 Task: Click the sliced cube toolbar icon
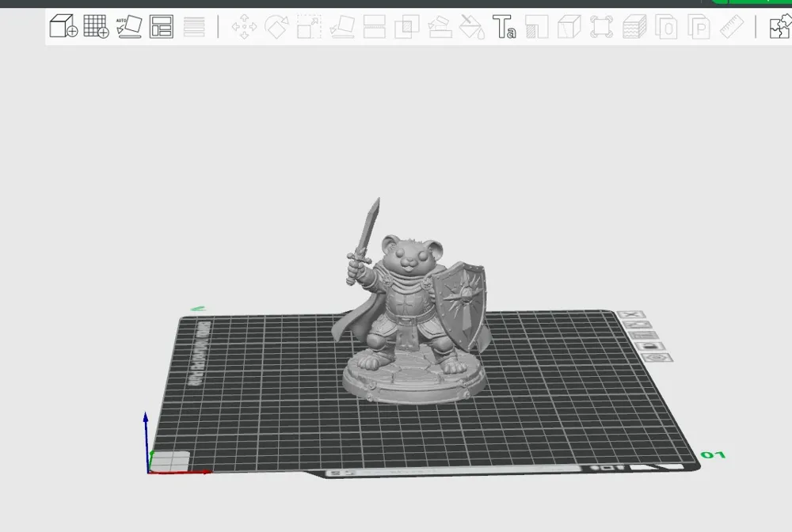click(x=569, y=26)
